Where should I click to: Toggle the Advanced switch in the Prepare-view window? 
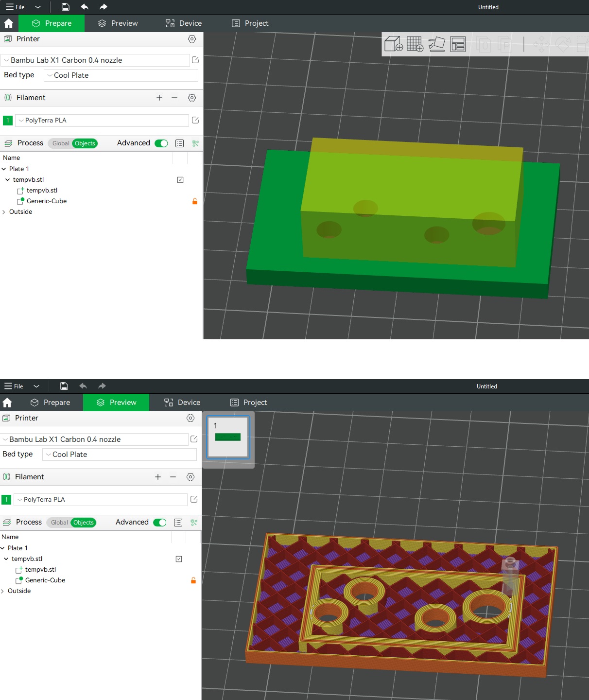161,143
